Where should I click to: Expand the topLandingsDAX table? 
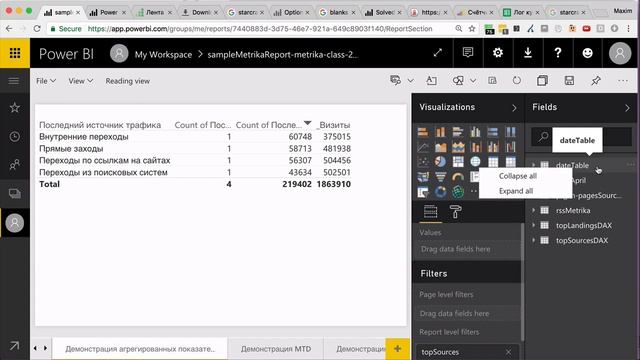pos(533,225)
